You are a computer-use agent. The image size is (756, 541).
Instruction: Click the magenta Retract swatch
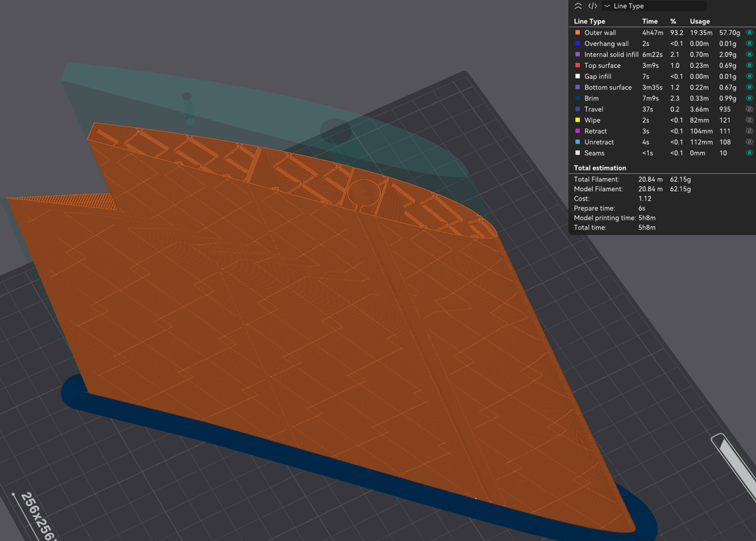click(577, 131)
